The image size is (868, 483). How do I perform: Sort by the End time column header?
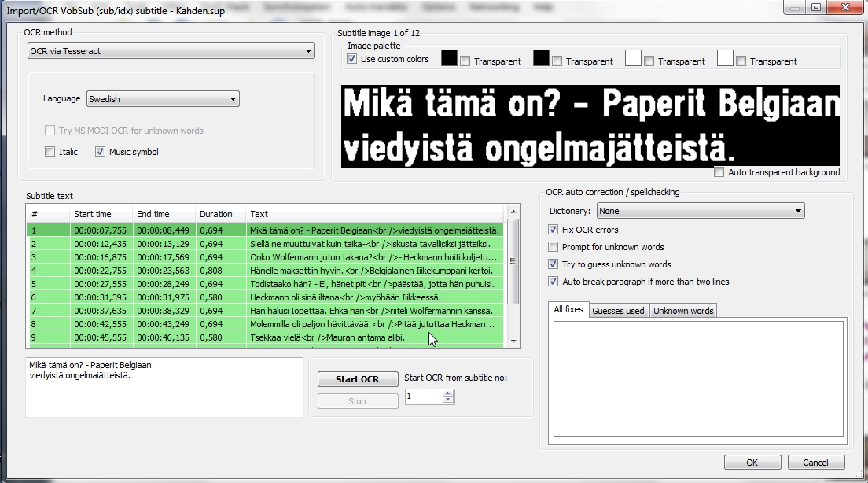[x=164, y=214]
